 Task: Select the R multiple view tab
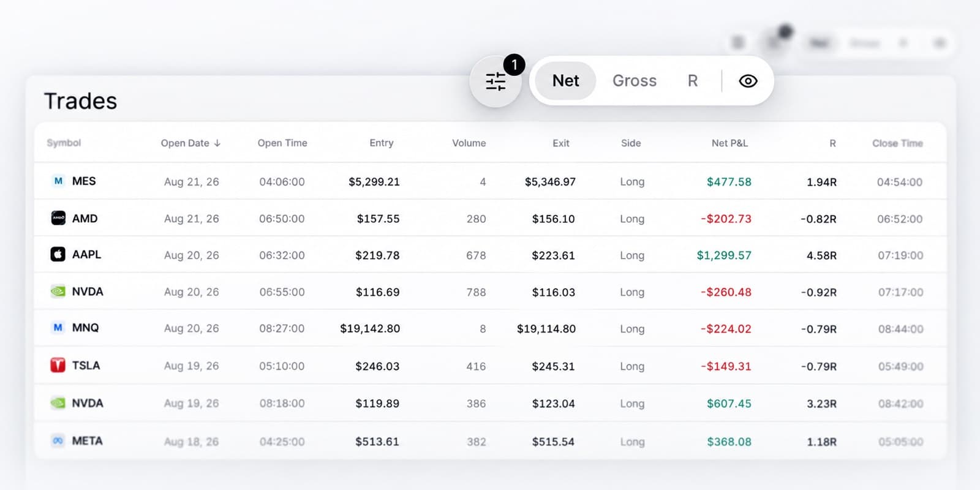pos(693,81)
